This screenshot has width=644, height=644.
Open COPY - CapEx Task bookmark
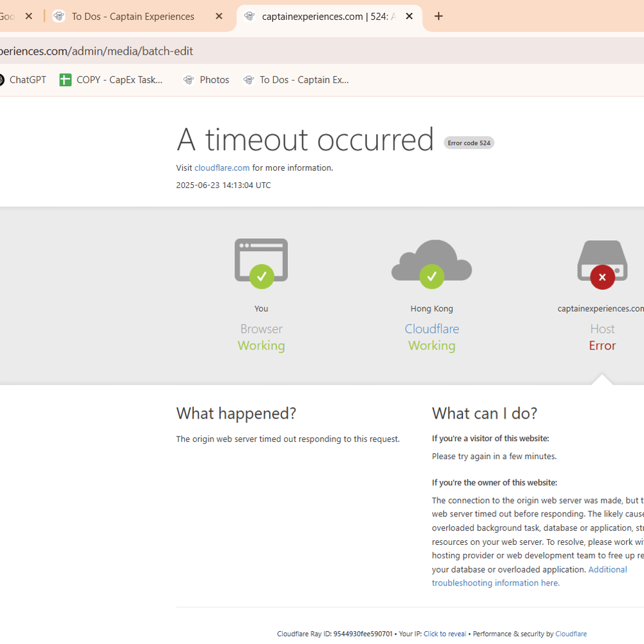(x=111, y=80)
